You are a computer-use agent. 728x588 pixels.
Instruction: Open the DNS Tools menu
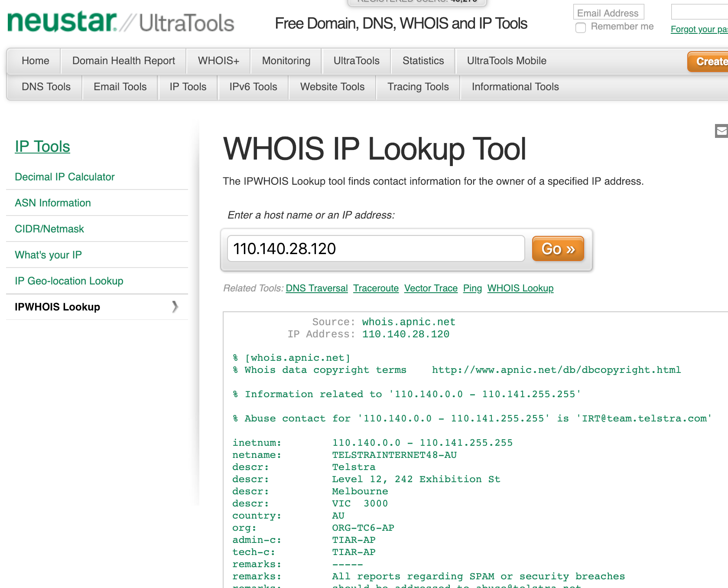[x=45, y=87]
